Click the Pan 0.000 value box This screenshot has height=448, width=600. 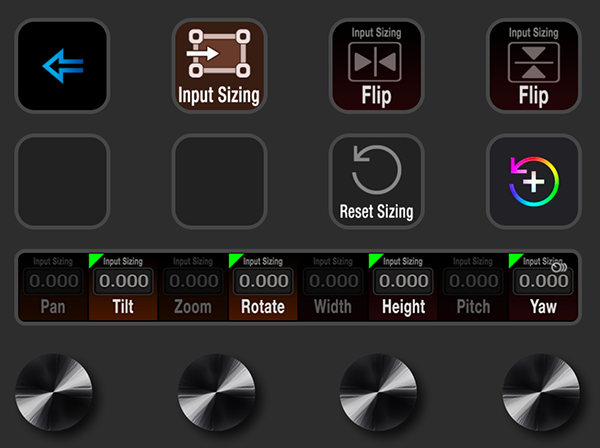[x=53, y=281]
